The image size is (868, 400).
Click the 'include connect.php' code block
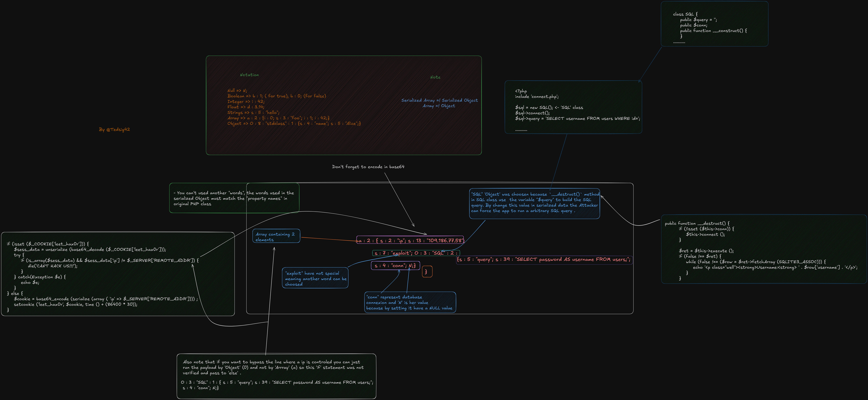tap(573, 107)
